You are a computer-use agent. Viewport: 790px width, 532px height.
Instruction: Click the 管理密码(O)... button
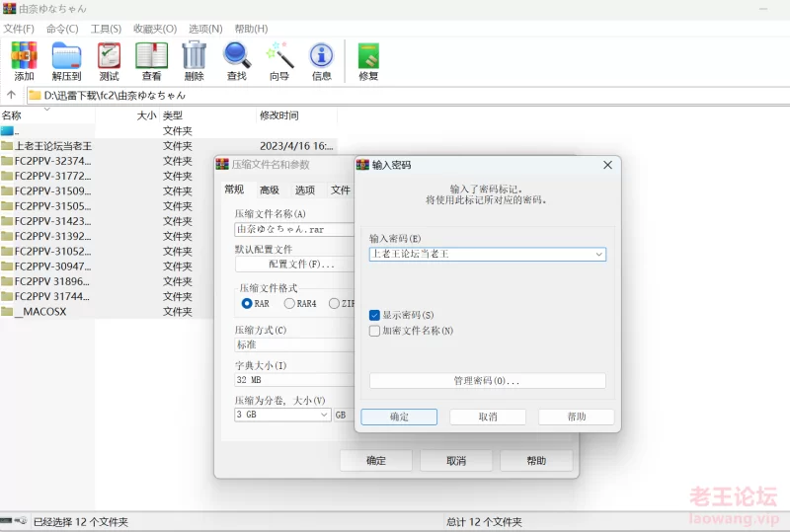click(488, 380)
